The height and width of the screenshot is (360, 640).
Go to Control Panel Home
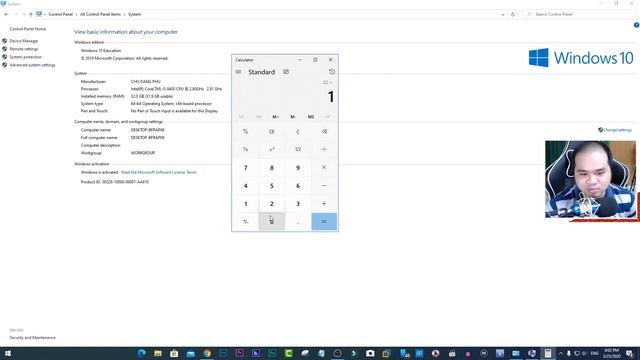click(28, 29)
